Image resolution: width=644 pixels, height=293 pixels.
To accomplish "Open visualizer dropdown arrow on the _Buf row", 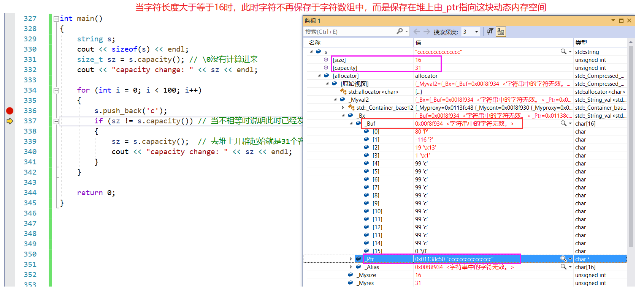I will [570, 123].
